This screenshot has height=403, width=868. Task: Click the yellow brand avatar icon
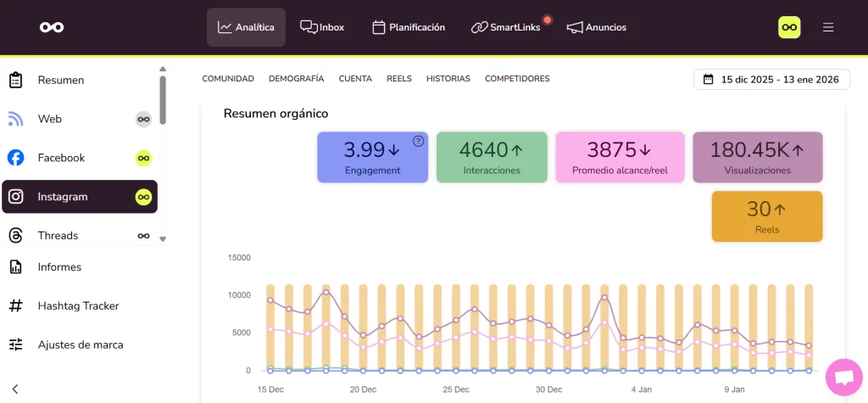[789, 27]
